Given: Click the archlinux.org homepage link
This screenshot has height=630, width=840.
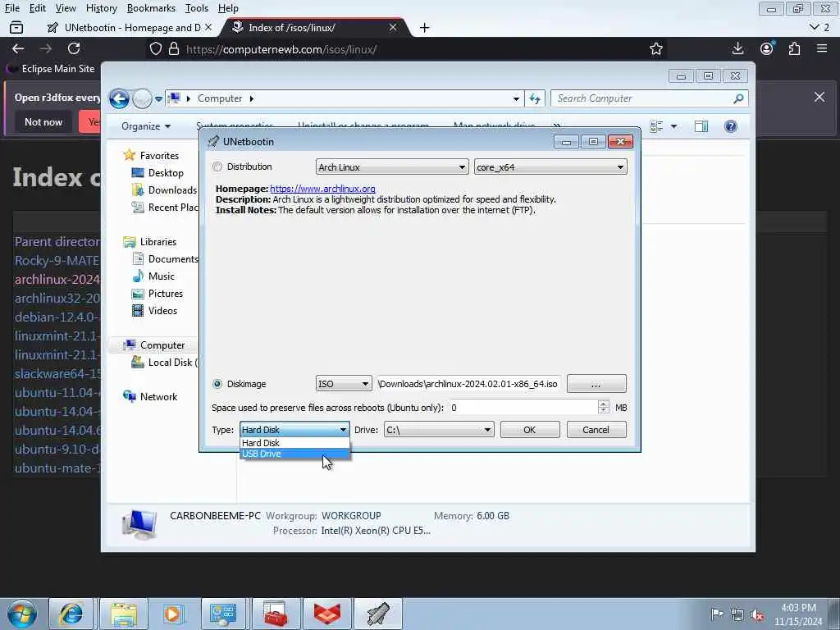Looking at the screenshot, I should 322,189.
